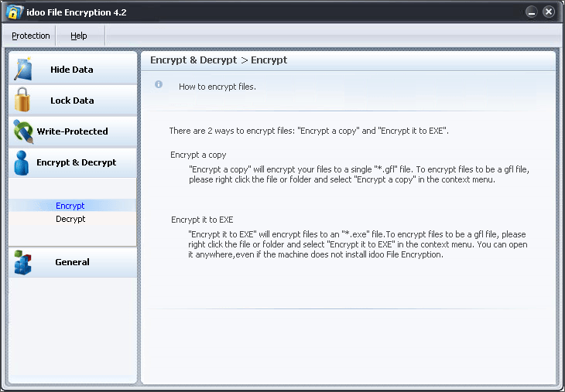This screenshot has width=565, height=392.
Task: Click the General cubes icon
Action: [22, 262]
